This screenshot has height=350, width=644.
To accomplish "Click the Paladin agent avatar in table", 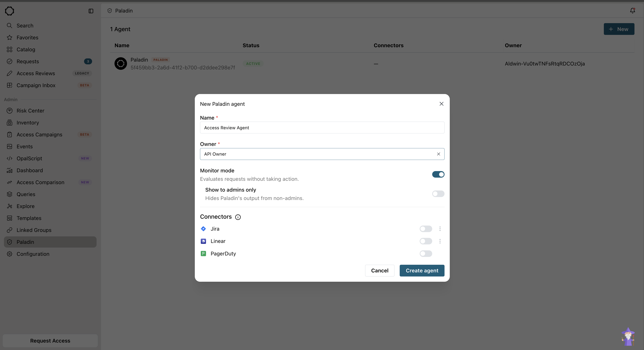I will pos(121,64).
